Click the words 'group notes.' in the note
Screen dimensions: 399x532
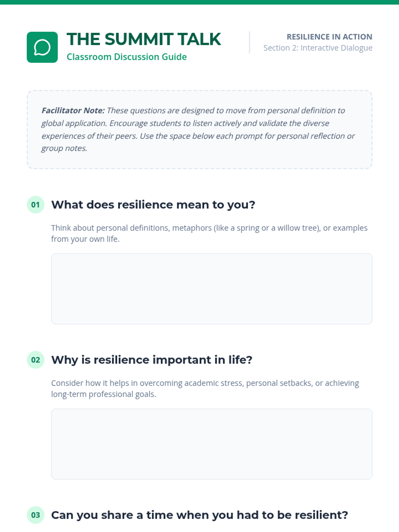point(64,148)
